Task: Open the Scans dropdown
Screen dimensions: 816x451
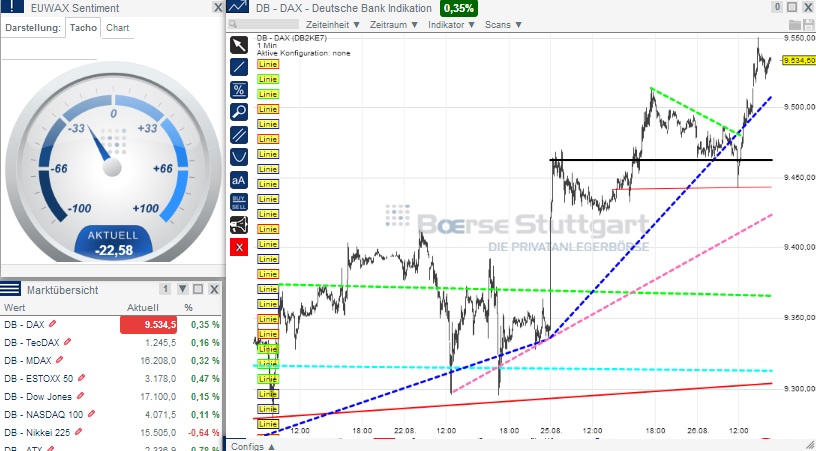Action: [x=503, y=24]
